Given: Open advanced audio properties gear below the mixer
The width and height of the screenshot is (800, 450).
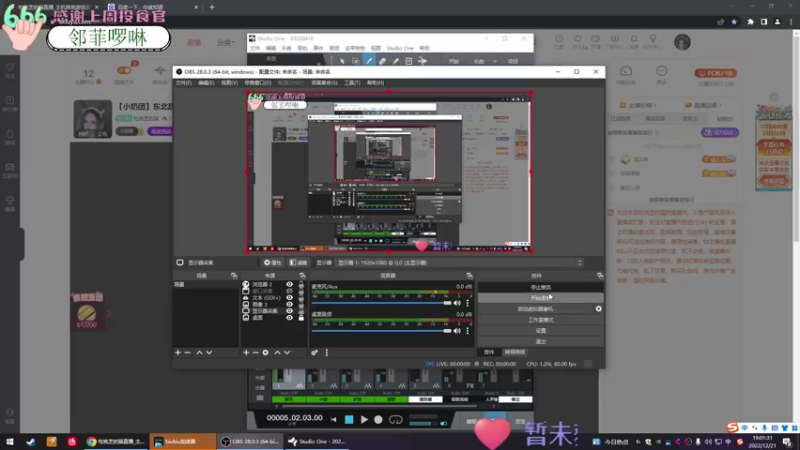Looking at the screenshot, I should coord(314,353).
